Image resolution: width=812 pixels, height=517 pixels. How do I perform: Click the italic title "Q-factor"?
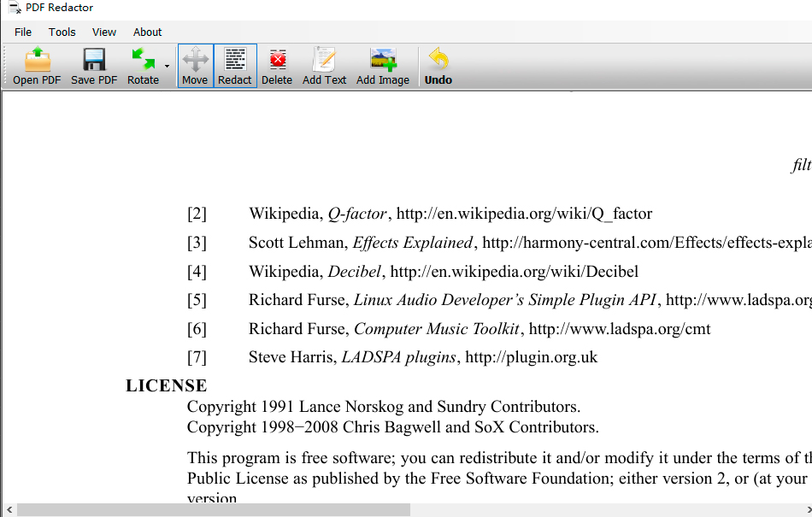click(x=357, y=214)
